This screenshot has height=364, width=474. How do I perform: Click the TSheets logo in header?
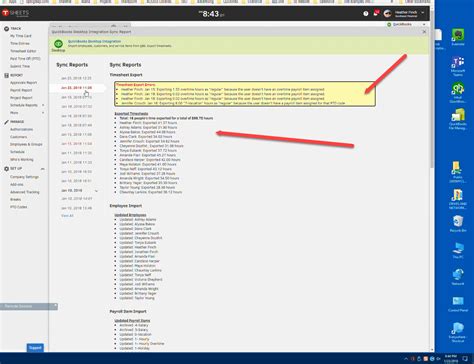[15, 13]
